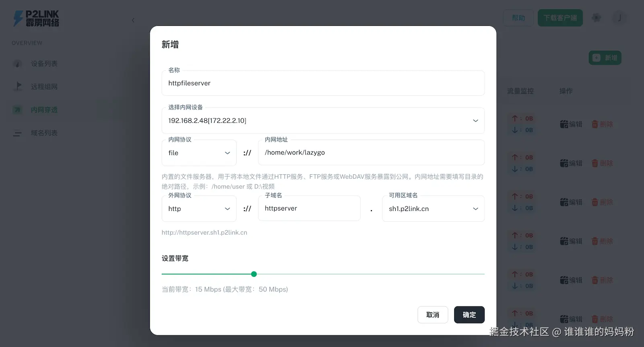Open 设备列表 in the sidebar

44,64
